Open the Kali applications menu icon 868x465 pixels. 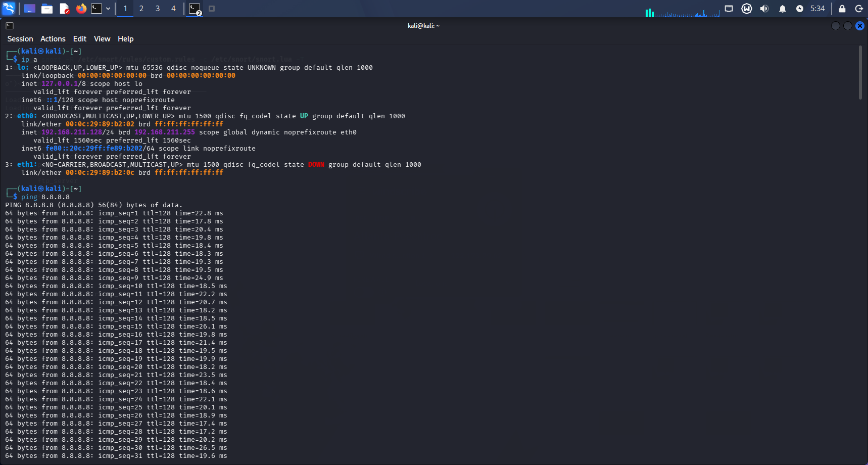(x=9, y=8)
